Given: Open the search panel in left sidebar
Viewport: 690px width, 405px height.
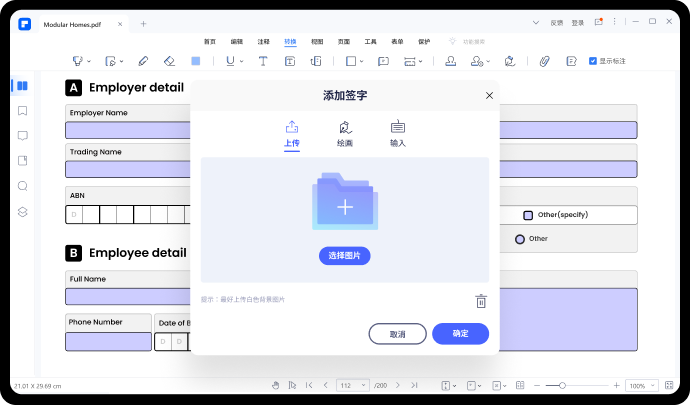Looking at the screenshot, I should [x=22, y=186].
